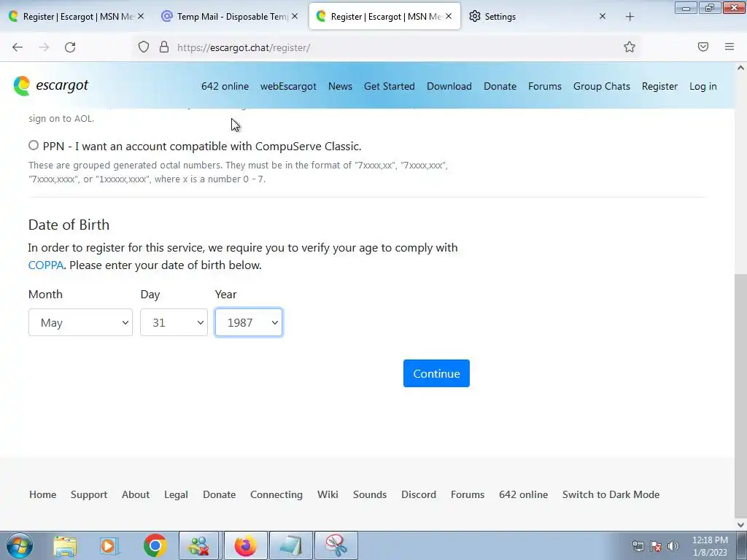Switch to the first Register Escargot tab
This screenshot has width=747, height=560.
[76, 16]
